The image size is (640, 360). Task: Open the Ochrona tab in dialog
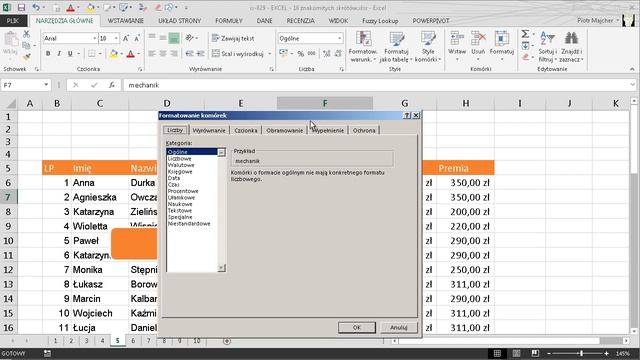click(364, 130)
